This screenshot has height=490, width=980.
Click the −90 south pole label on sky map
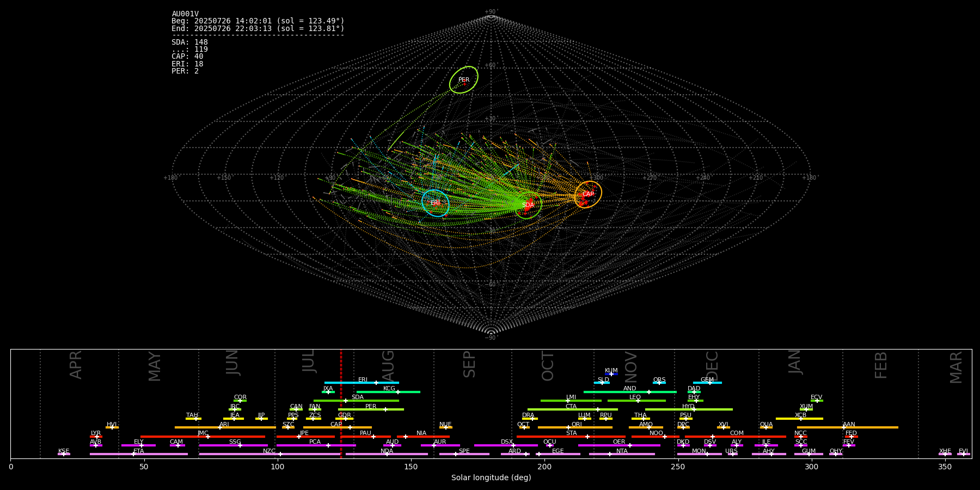coord(491,338)
